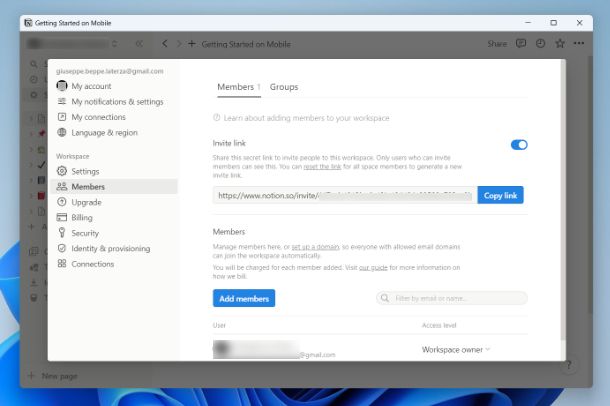Screen dimensions: 610x406
Task: Click the Copy link button
Action: pos(500,195)
